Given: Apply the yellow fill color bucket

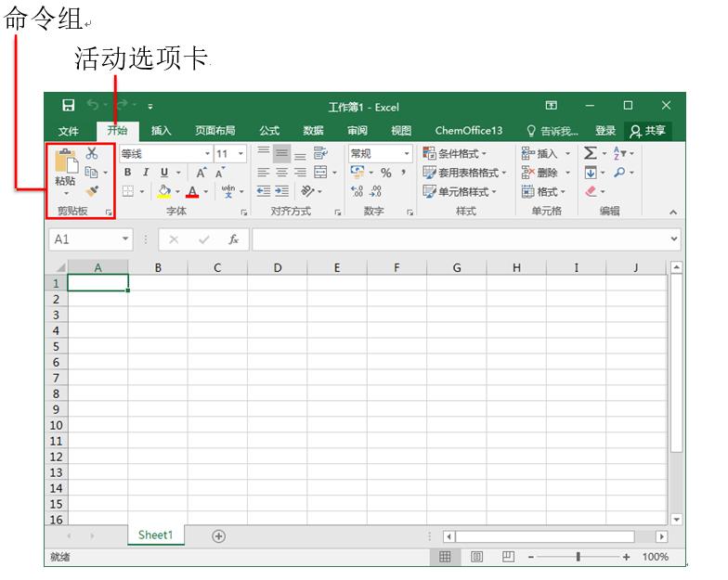Looking at the screenshot, I should point(163,191).
